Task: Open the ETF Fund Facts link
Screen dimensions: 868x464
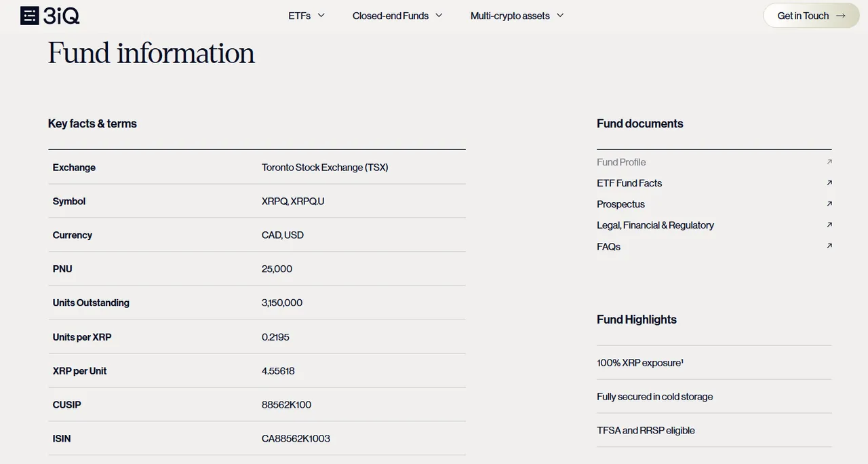Action: pyautogui.click(x=629, y=183)
